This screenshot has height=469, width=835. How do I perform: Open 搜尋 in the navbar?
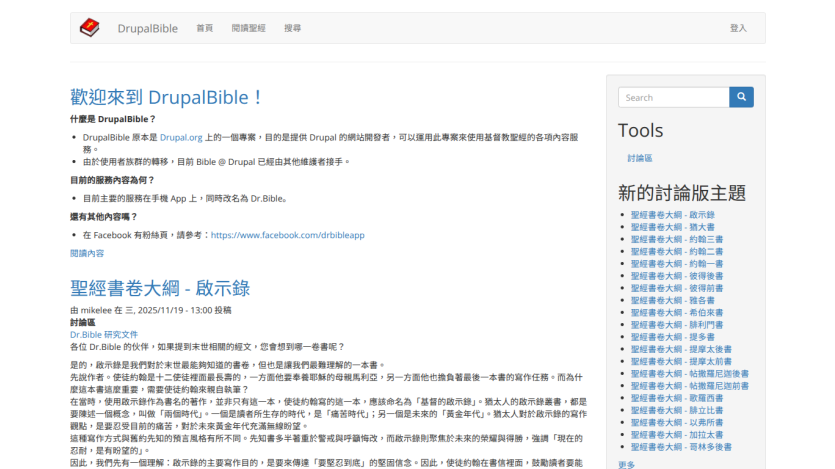tap(292, 28)
